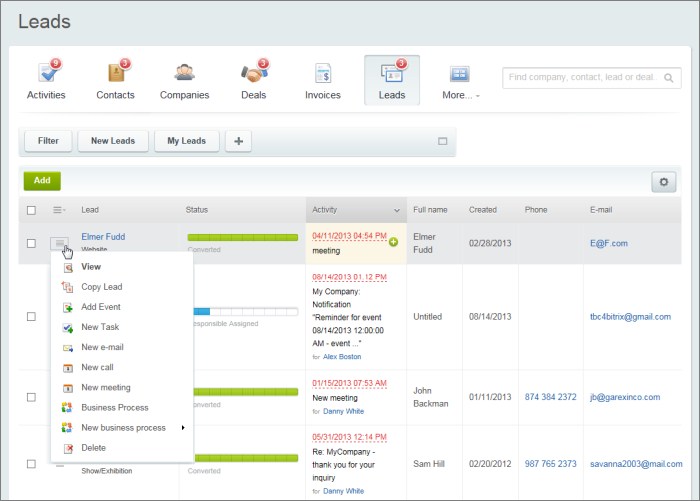Screen dimensions: 700x501
Task: Open the Elmer Fudd lead link
Action: 103,237
